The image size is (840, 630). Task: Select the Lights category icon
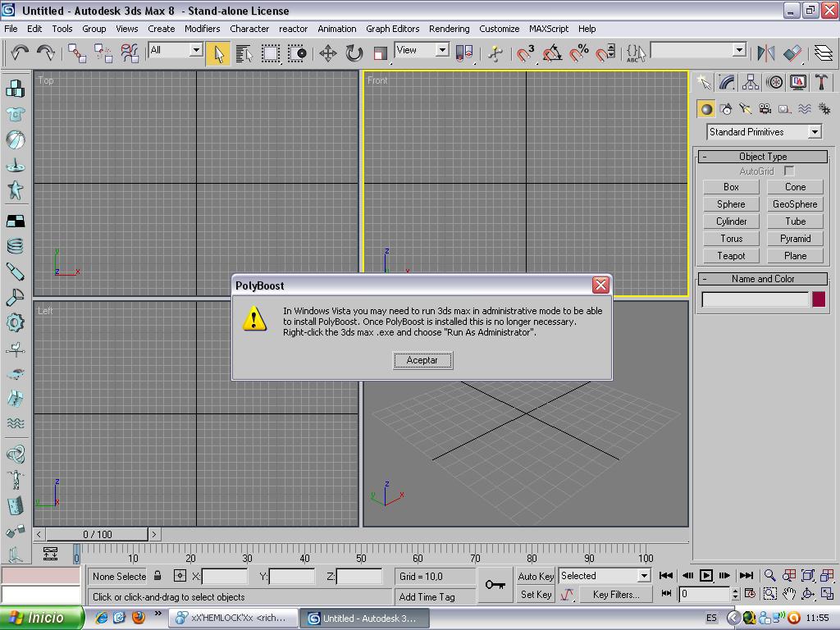tap(746, 109)
